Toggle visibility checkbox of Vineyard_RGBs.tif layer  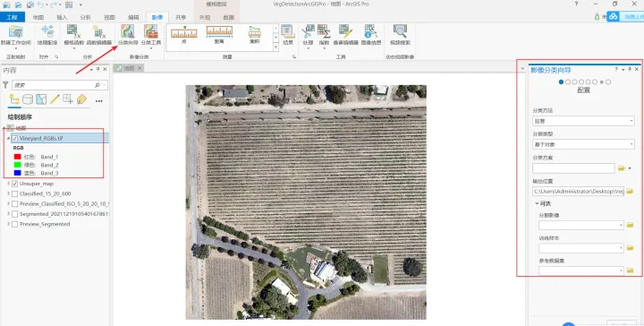(15, 139)
